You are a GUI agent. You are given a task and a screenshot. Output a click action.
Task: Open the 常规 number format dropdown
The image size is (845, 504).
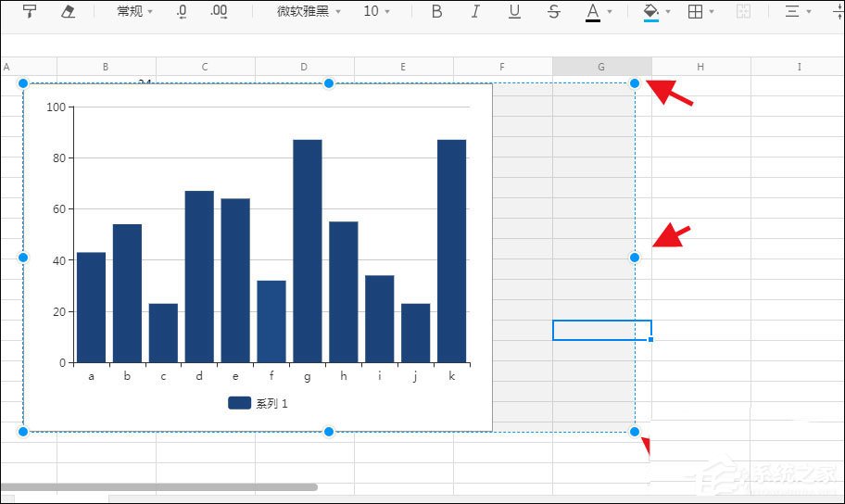(x=134, y=11)
